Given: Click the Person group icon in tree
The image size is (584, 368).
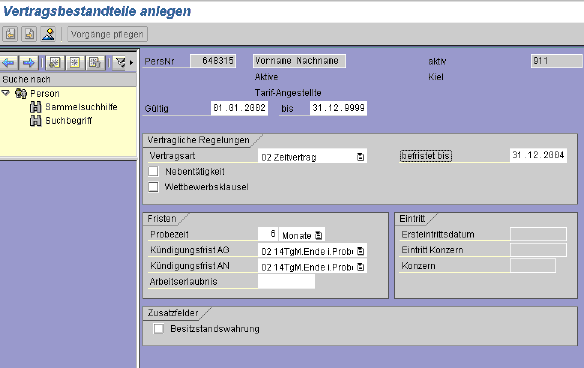Looking at the screenshot, I should [20, 93].
